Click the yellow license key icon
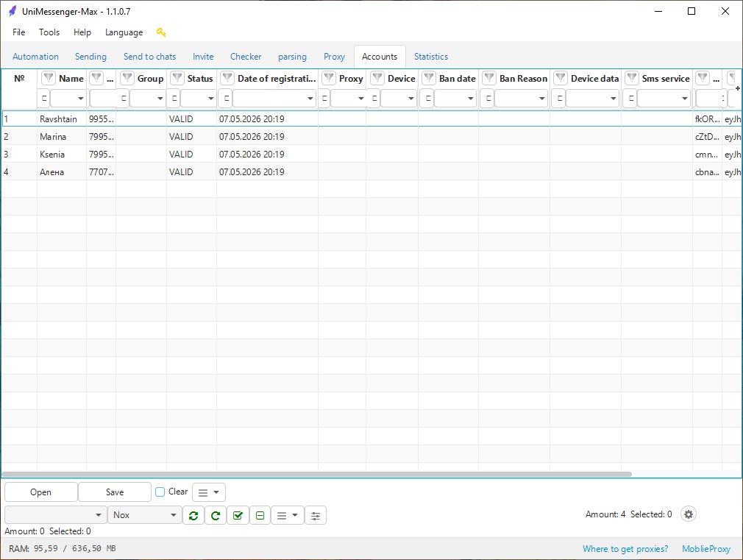This screenshot has height=560, width=743. click(161, 32)
